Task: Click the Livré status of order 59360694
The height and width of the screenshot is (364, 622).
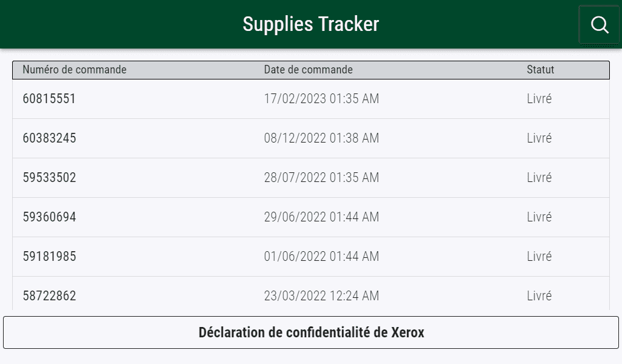Action: (x=539, y=217)
